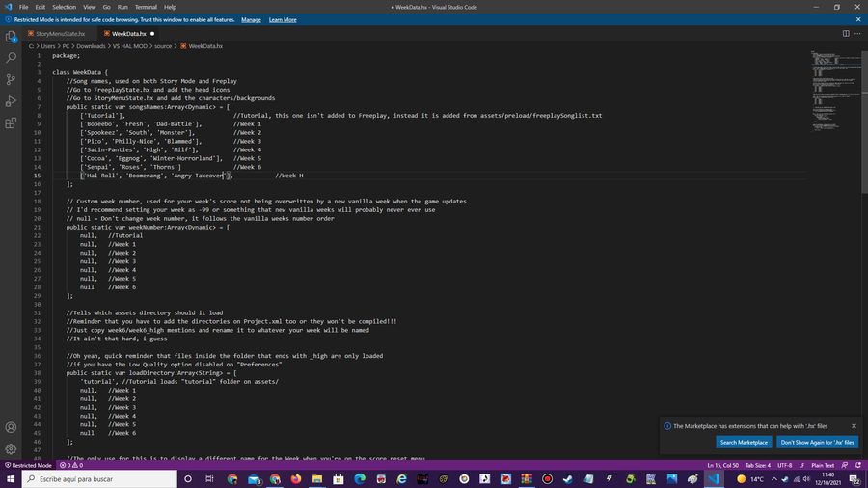The height and width of the screenshot is (488, 868).
Task: Open the weather widget showing 14°C
Action: pos(750,479)
